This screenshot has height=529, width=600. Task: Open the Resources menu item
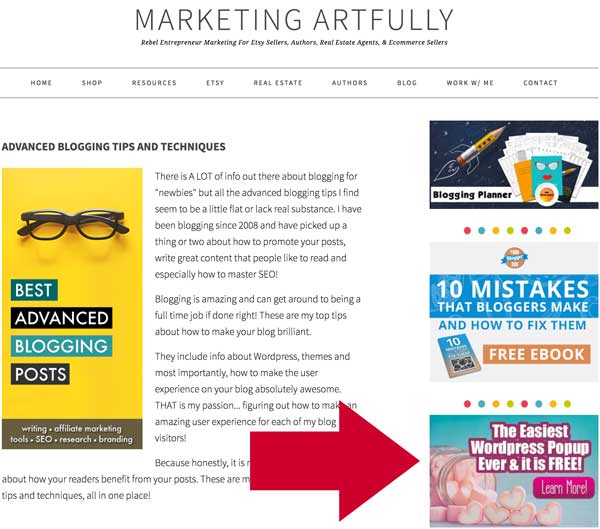point(154,83)
